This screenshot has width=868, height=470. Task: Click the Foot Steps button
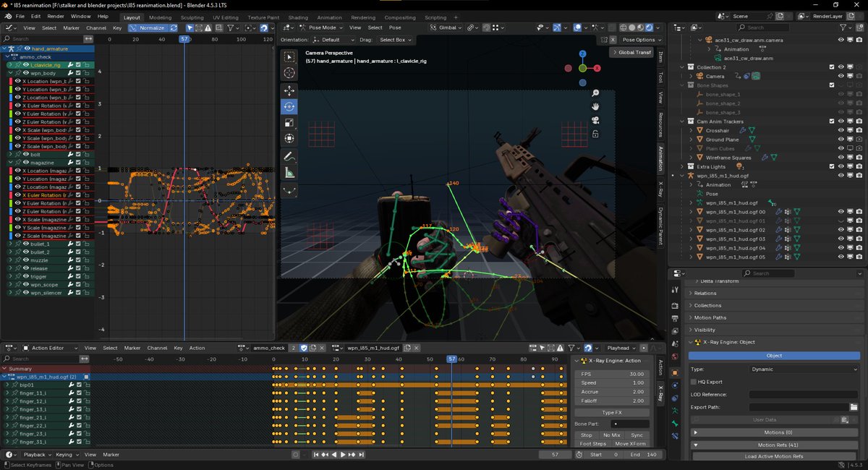tap(592, 443)
